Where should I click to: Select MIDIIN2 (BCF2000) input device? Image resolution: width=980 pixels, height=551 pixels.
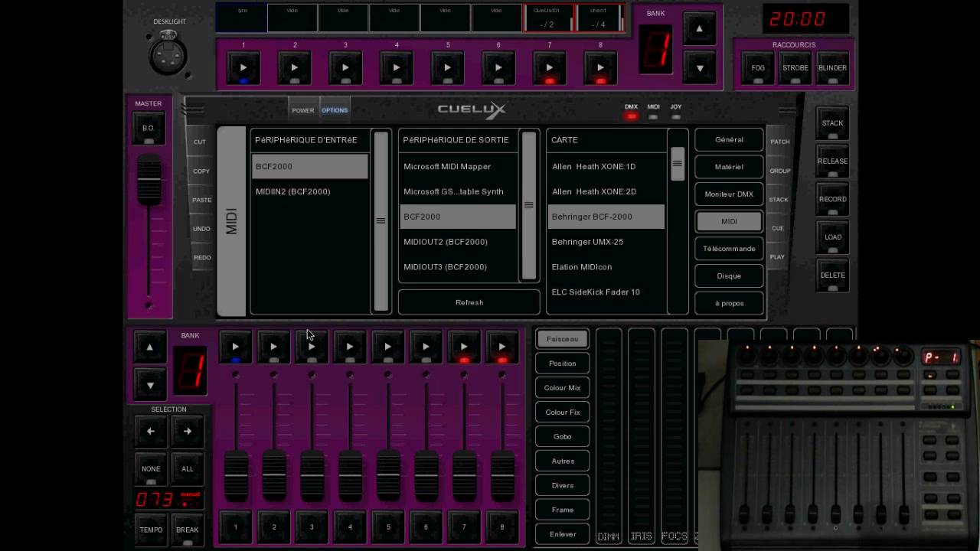(310, 191)
